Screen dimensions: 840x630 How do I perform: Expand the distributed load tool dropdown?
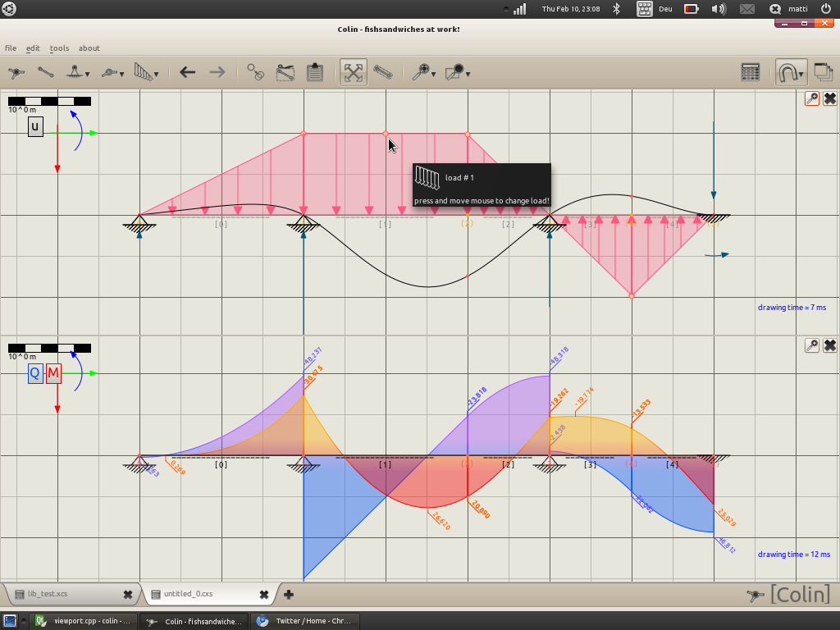tap(156, 75)
